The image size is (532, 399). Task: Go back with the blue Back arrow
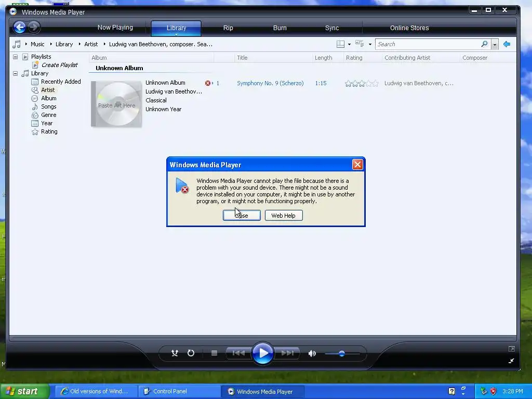pos(20,27)
